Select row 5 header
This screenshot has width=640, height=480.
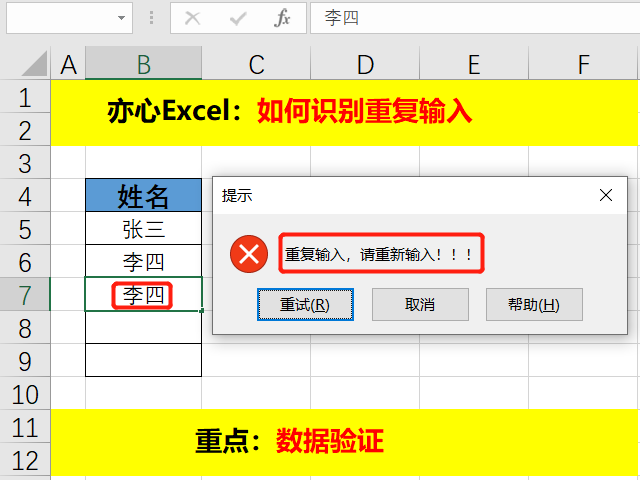click(25, 229)
